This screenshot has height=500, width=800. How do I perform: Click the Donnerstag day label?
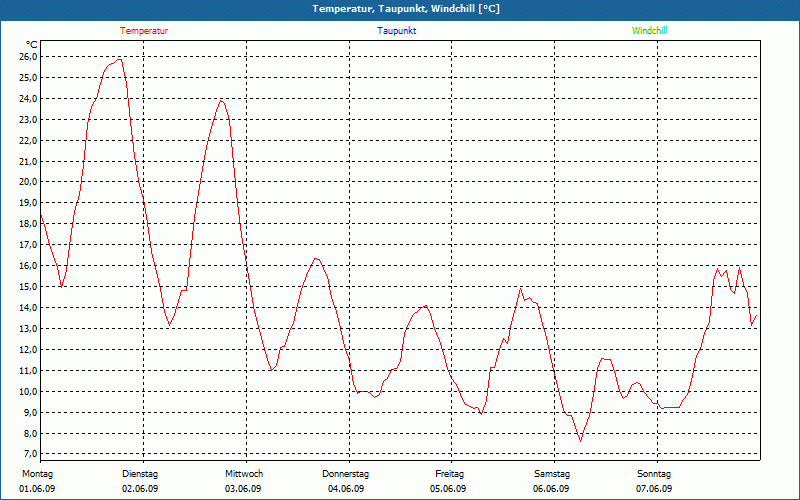345,474
